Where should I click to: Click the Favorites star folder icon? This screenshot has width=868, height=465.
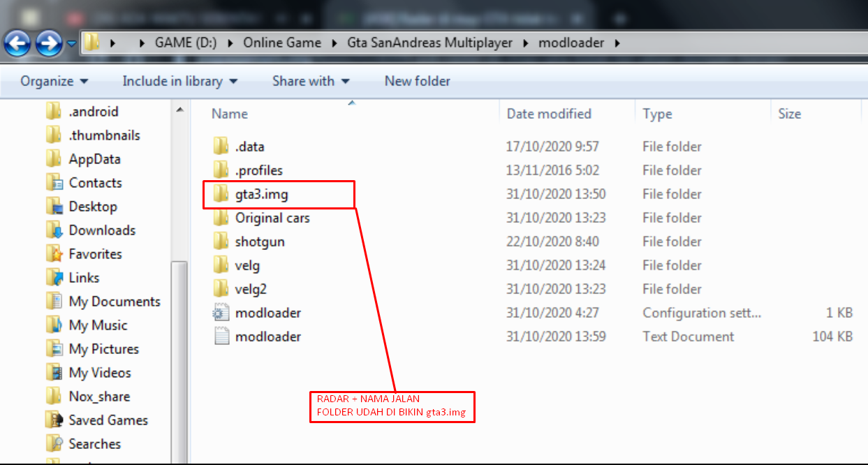(54, 254)
